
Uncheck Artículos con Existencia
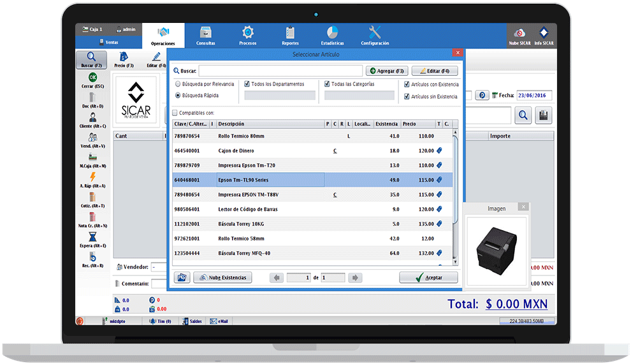pos(407,84)
